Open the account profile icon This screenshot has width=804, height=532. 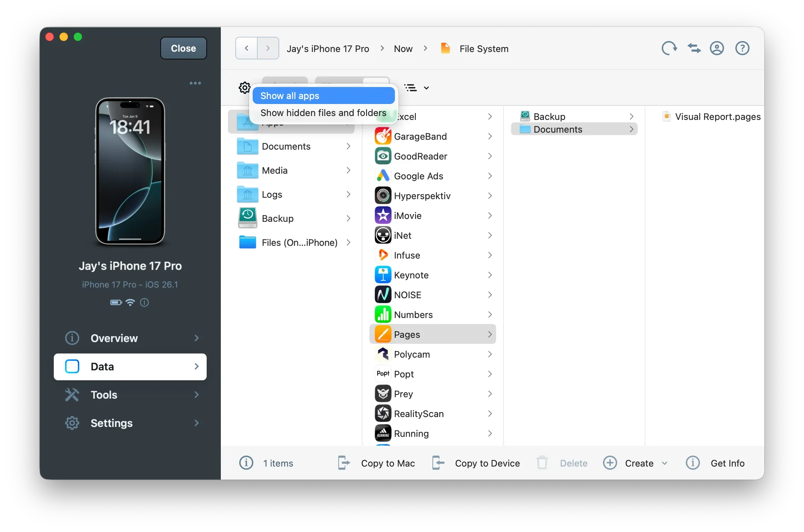pyautogui.click(x=717, y=48)
